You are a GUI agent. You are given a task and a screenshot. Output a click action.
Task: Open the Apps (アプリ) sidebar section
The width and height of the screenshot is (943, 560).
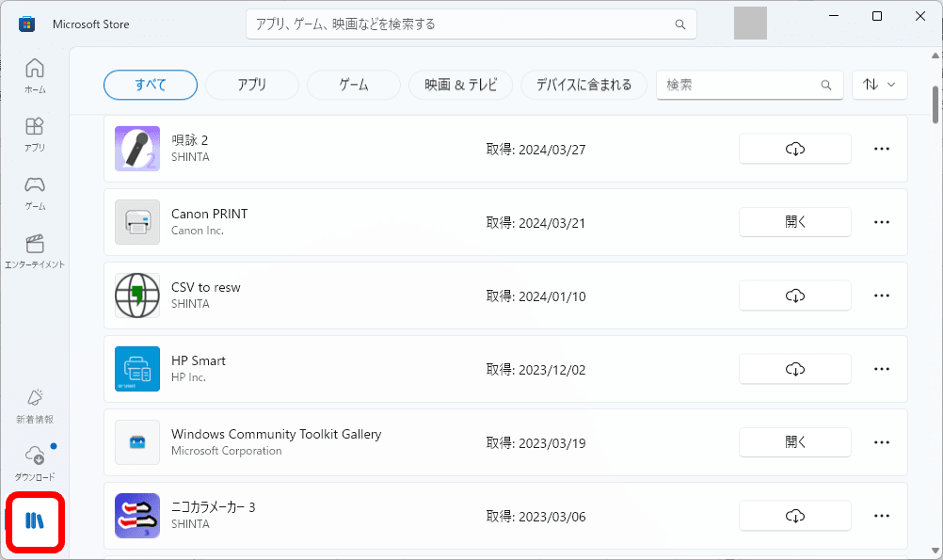[35, 135]
